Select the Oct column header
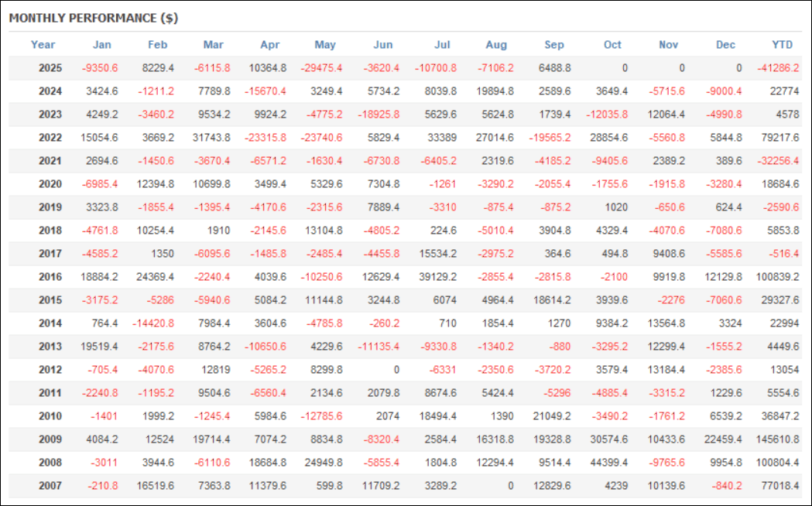 pyautogui.click(x=612, y=45)
